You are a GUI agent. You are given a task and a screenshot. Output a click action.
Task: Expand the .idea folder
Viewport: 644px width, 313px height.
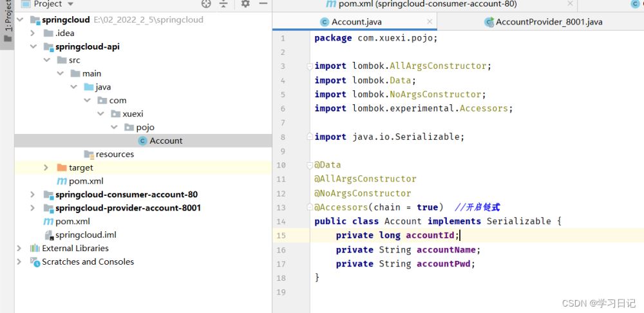[x=33, y=33]
